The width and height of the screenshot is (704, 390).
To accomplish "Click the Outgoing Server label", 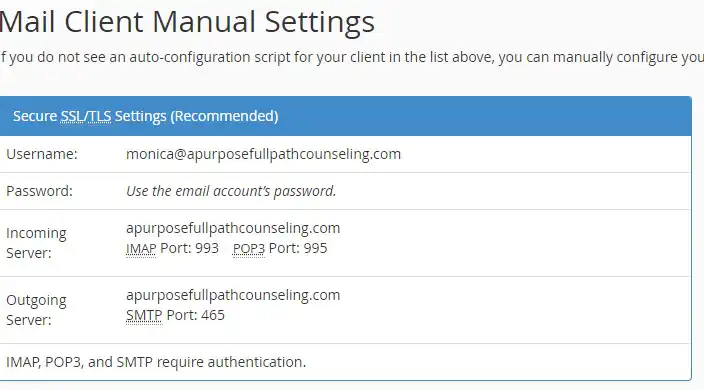I will pyautogui.click(x=36, y=310).
